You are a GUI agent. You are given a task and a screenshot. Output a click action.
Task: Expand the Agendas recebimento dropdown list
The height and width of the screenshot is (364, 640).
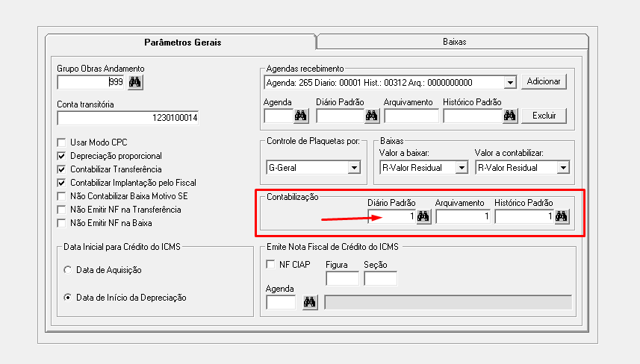510,83
